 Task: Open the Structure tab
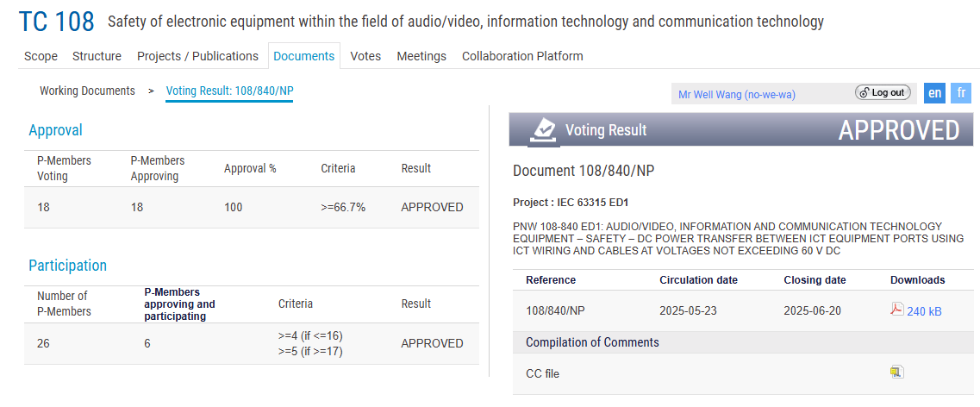97,56
